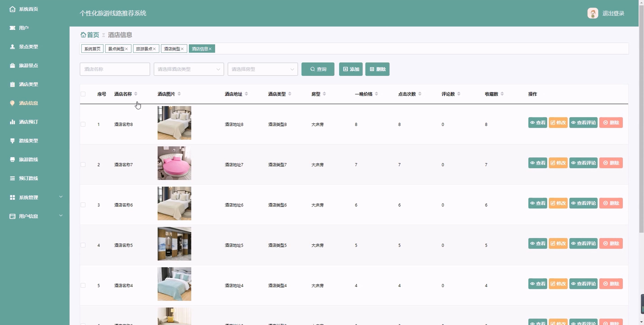Switch to the 系统首页 tab

pos(92,49)
